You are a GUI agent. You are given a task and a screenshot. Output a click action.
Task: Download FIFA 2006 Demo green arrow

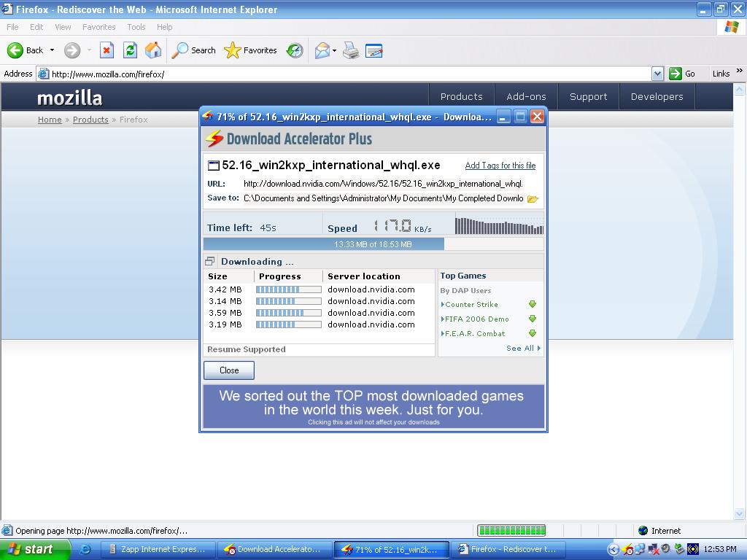tap(533, 319)
